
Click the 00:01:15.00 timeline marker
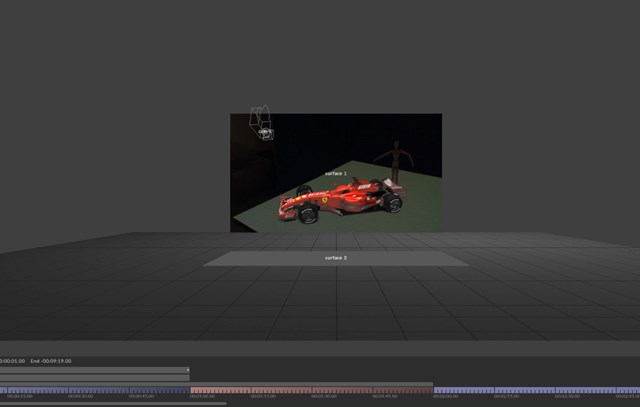point(263,396)
